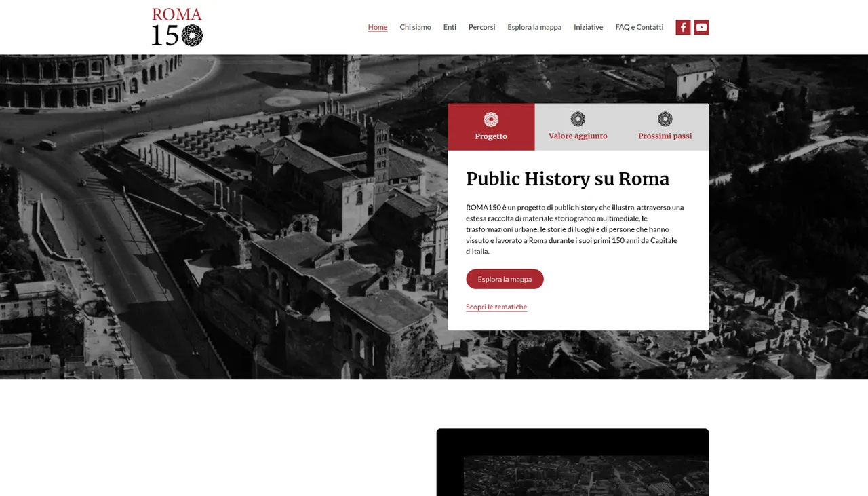Viewport: 868px width, 496px height.
Task: Open the Percorsi menu item
Action: tap(481, 27)
